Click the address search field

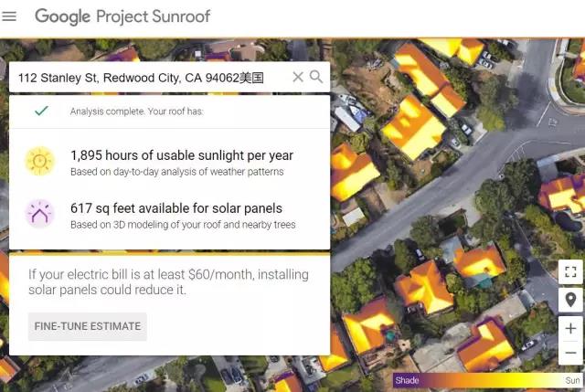pos(146,78)
